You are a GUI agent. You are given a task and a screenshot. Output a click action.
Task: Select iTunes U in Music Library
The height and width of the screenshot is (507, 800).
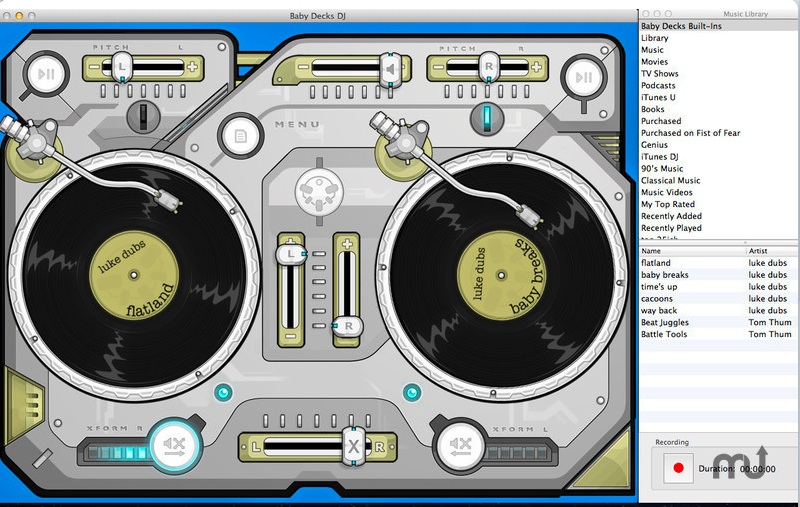pyautogui.click(x=718, y=97)
